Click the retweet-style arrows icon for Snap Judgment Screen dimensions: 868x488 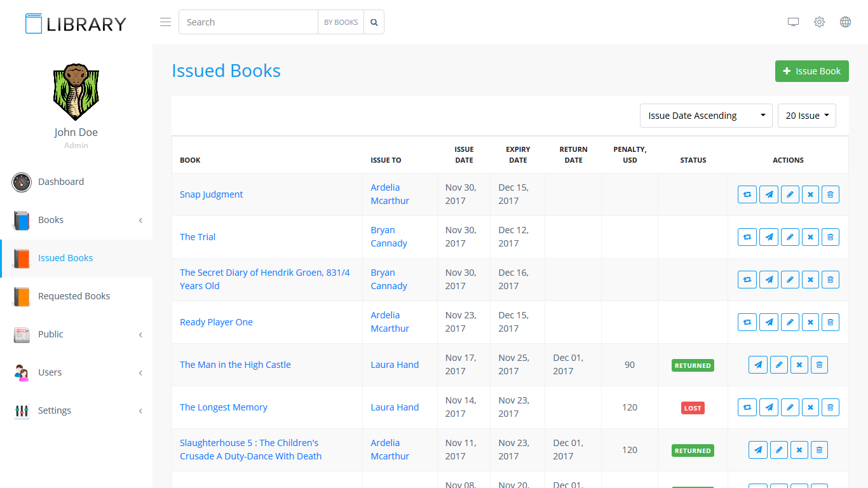(747, 194)
